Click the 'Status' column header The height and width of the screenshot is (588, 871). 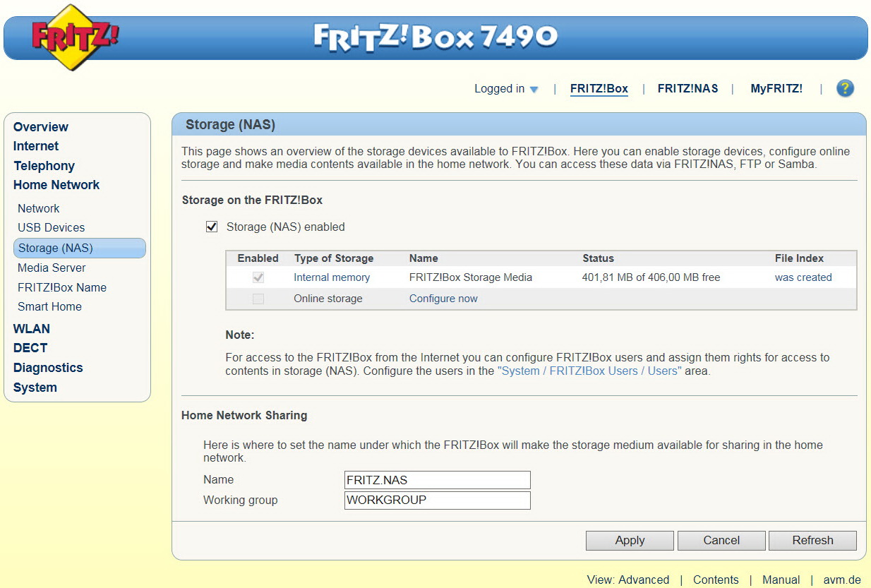point(599,258)
